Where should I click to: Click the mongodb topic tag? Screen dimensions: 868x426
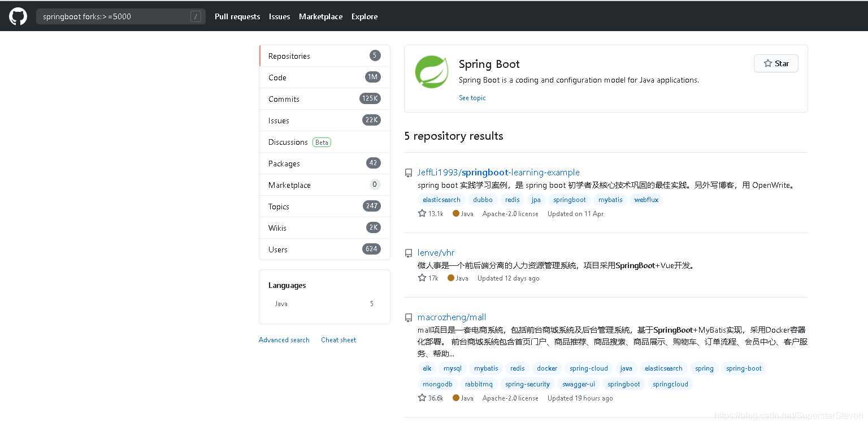(437, 384)
